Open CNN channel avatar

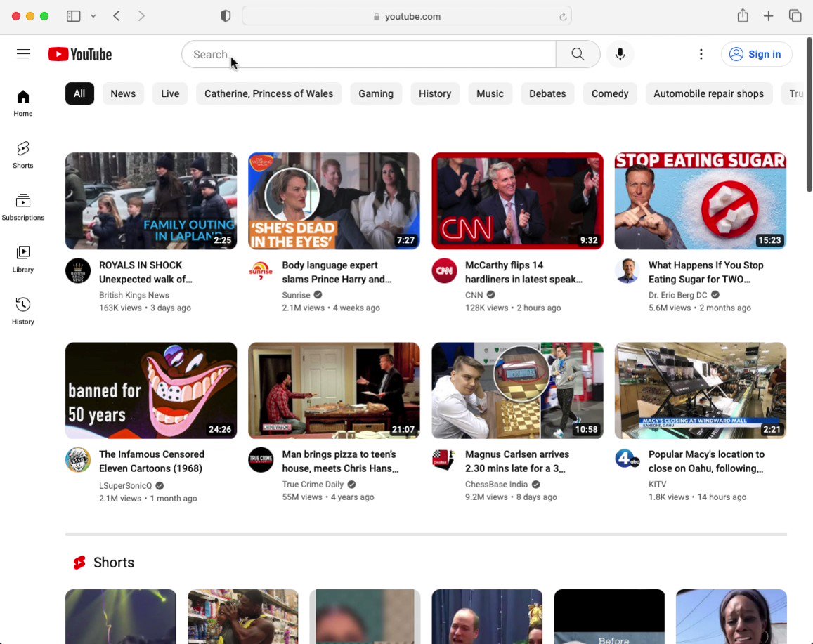[444, 270]
